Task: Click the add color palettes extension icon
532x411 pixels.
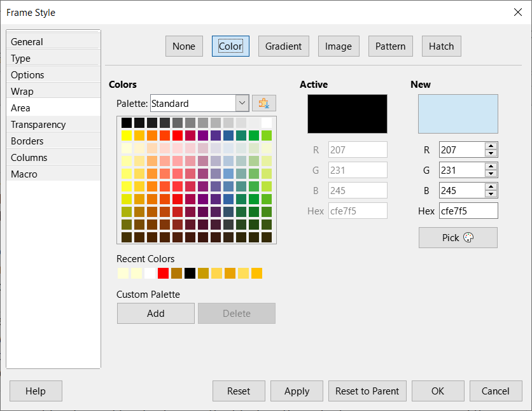Action: coord(264,103)
